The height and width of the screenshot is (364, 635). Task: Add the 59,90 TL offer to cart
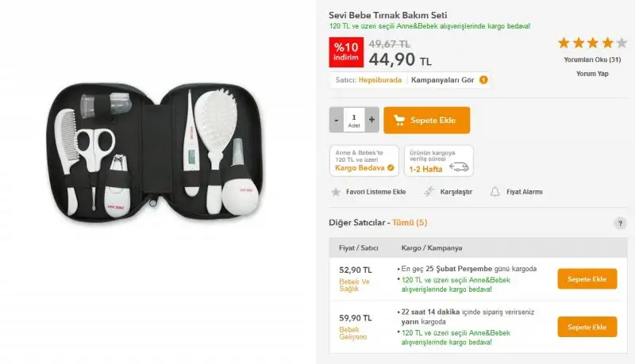tap(587, 327)
